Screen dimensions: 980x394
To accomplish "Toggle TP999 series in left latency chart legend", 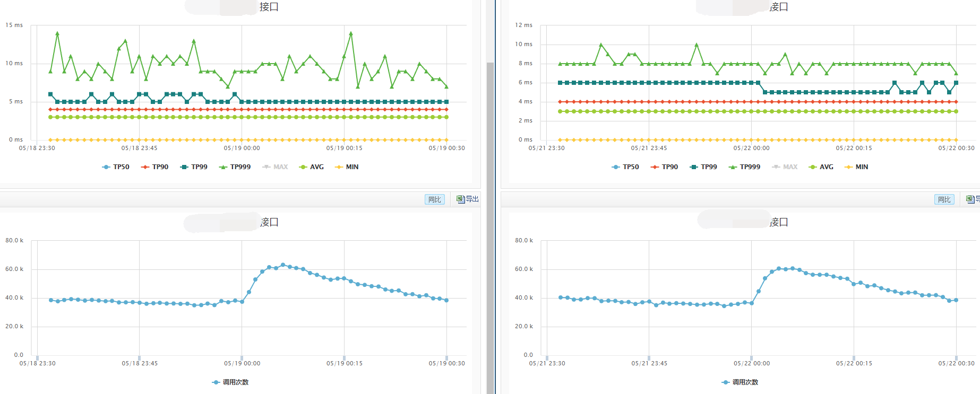I will [235, 167].
